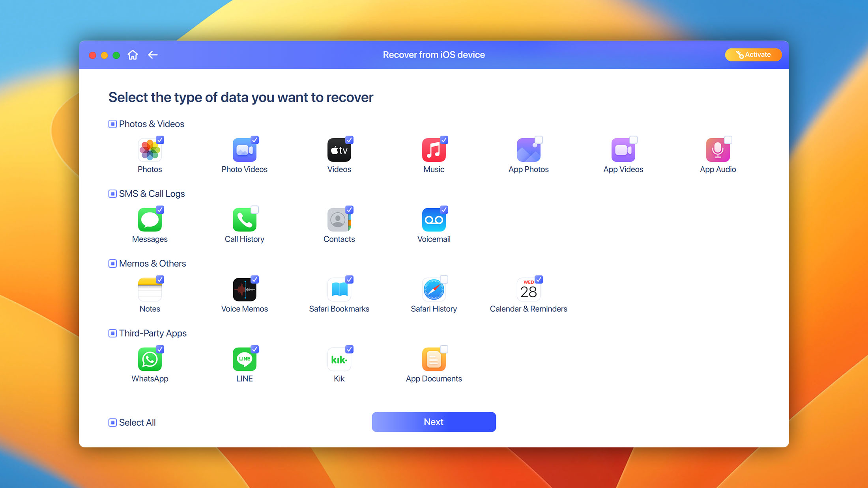Click the Photos app icon

click(x=150, y=150)
